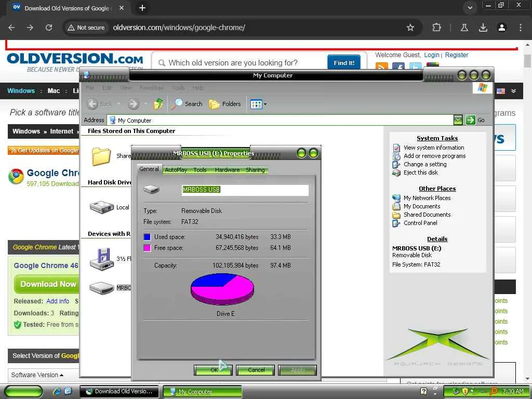Bookmark this page with the star icon
Image resolution: width=532 pixels, height=399 pixels.
pyautogui.click(x=410, y=28)
